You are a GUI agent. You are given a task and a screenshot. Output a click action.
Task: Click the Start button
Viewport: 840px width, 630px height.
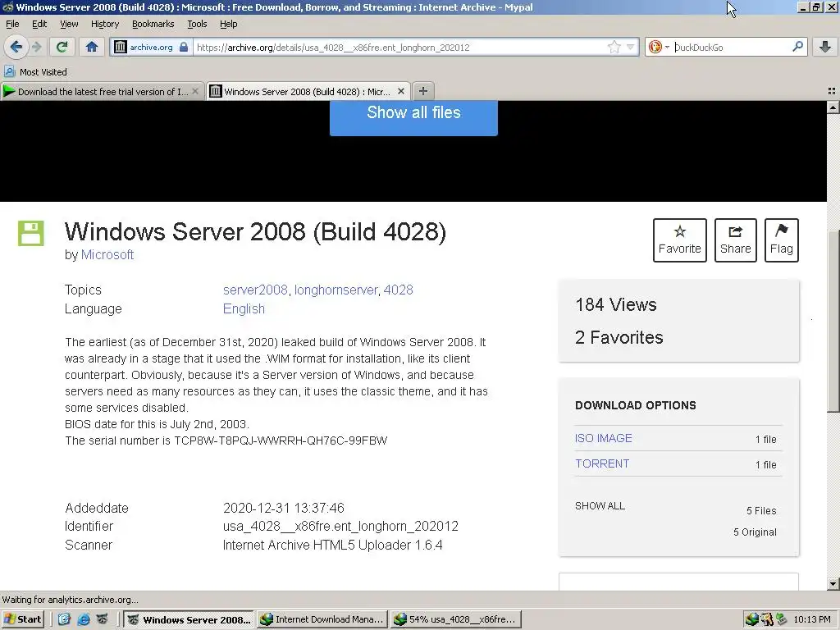22,620
